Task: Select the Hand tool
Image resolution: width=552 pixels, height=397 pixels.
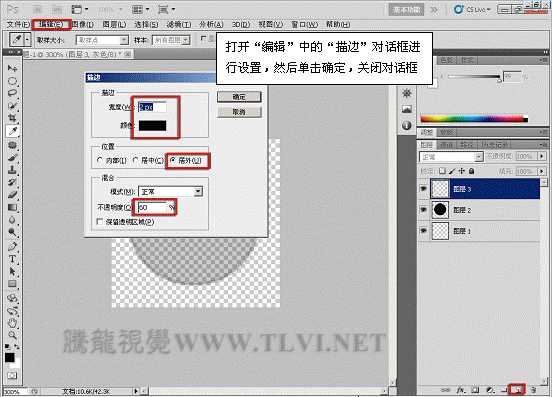Action: (12, 322)
